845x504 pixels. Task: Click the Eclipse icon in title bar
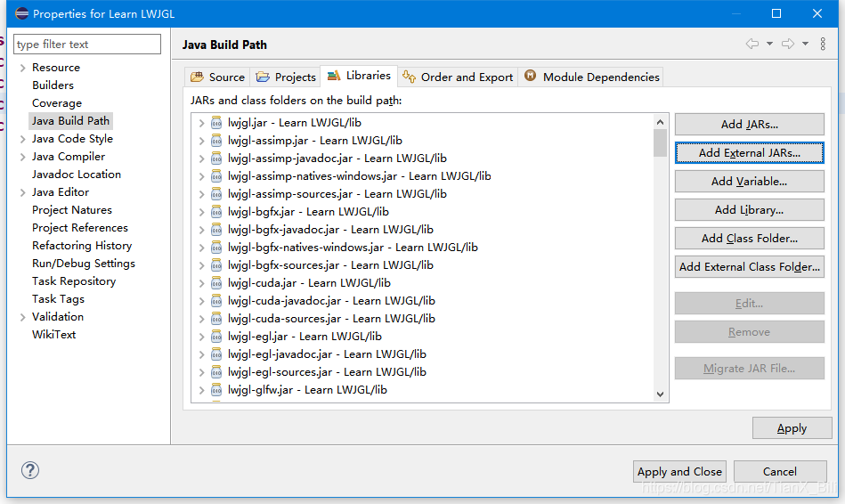pos(21,13)
